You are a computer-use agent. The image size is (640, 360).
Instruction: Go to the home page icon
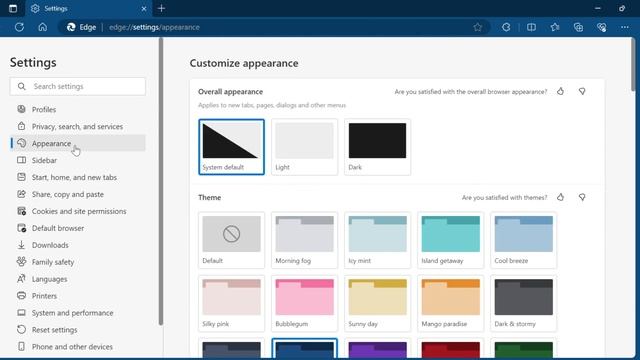point(42,27)
